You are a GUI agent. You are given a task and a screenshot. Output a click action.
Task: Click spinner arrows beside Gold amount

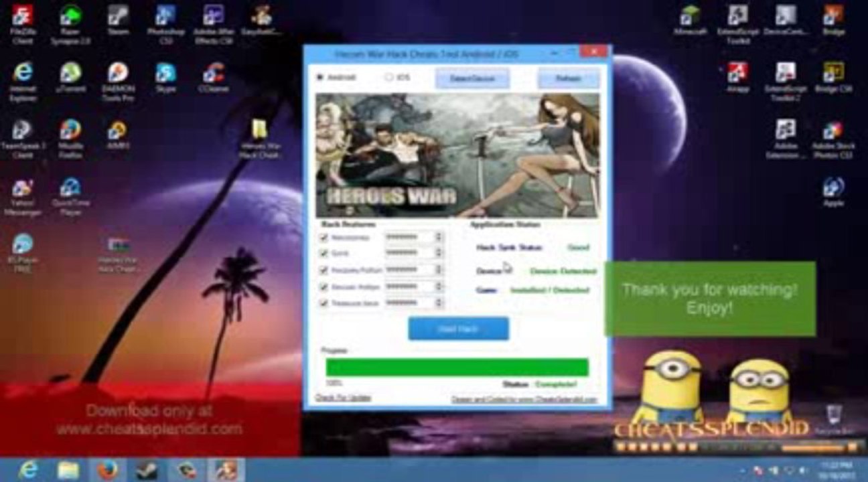click(x=439, y=253)
